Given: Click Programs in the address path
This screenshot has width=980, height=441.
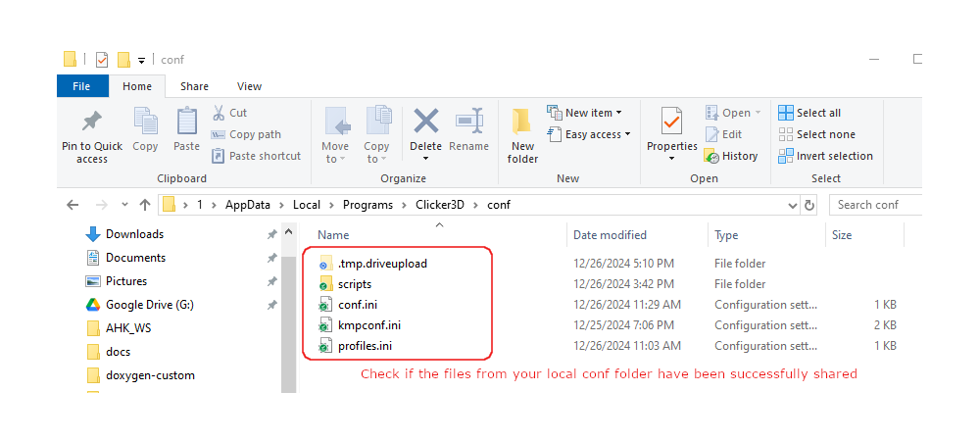Looking at the screenshot, I should [x=368, y=205].
